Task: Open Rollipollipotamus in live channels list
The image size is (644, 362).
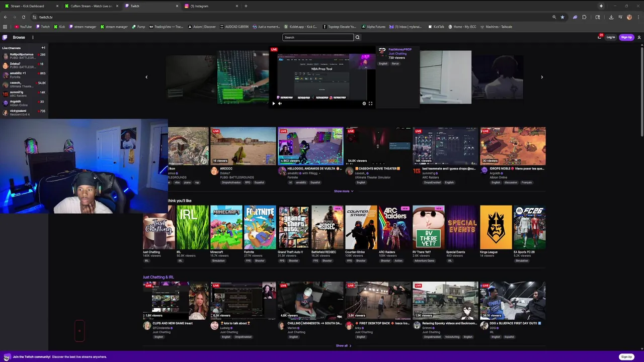Action: 24,56
